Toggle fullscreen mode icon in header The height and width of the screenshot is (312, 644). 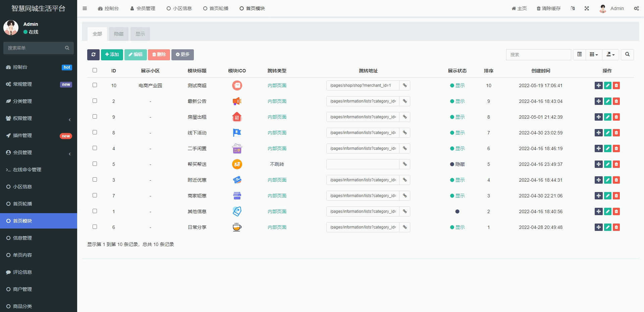587,8
